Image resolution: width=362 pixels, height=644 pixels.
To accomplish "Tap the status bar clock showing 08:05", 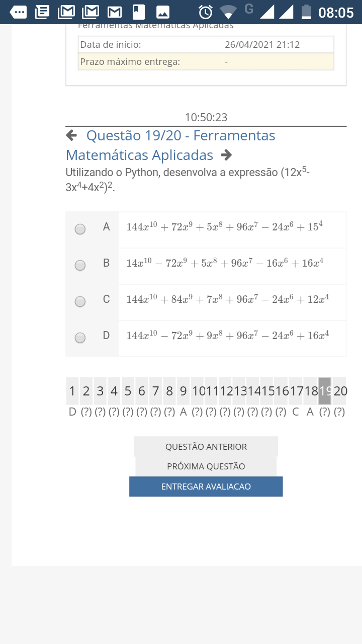I will (x=336, y=12).
